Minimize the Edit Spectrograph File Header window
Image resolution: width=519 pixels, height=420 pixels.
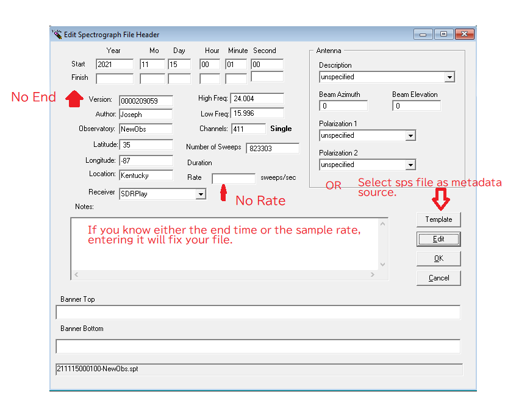click(x=423, y=34)
